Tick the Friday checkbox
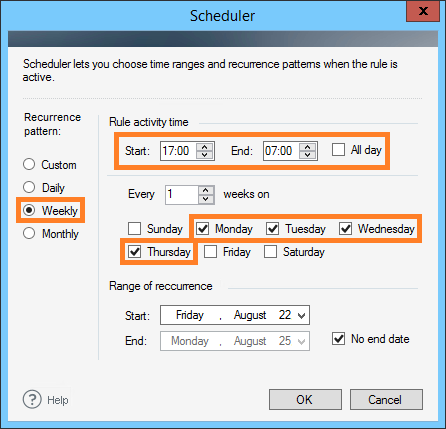 coord(211,252)
